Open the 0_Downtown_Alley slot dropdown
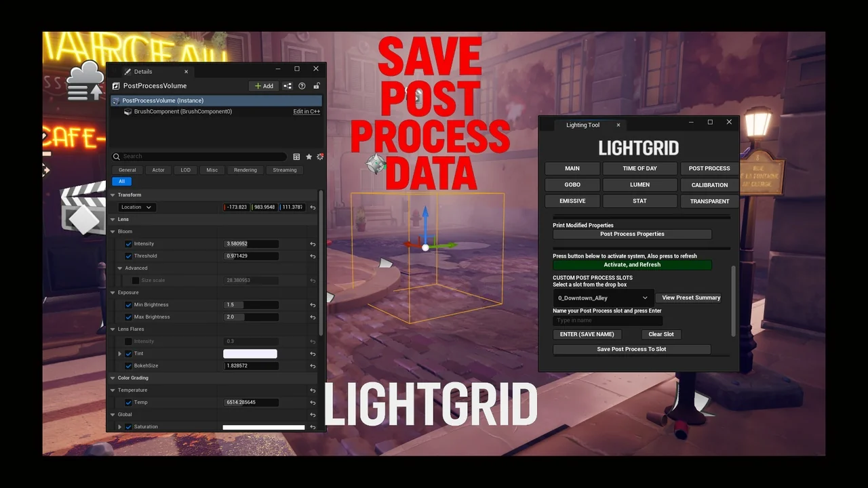 (602, 298)
